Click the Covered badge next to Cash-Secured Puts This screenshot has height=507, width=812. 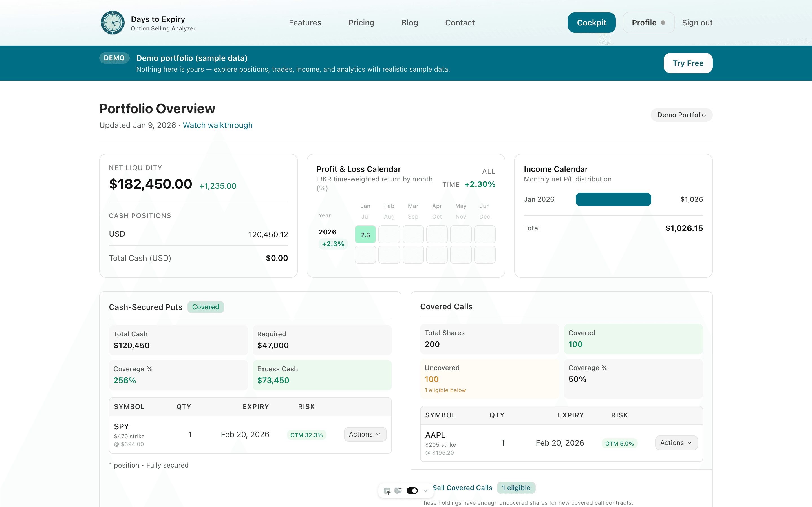(205, 307)
